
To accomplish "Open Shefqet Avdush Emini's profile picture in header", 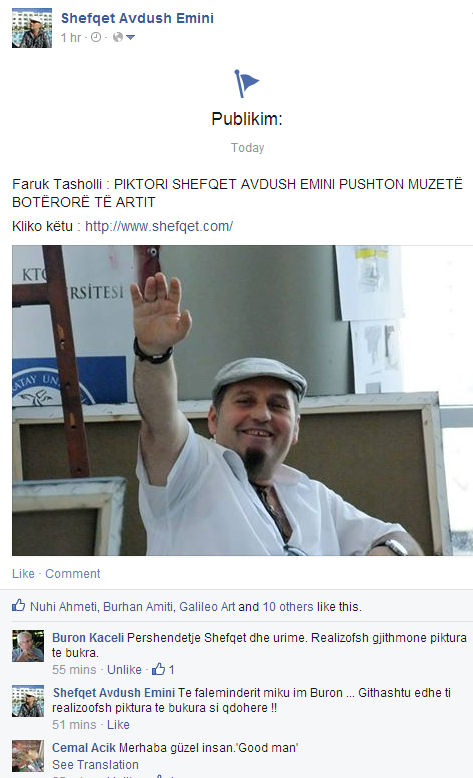I will [32, 28].
